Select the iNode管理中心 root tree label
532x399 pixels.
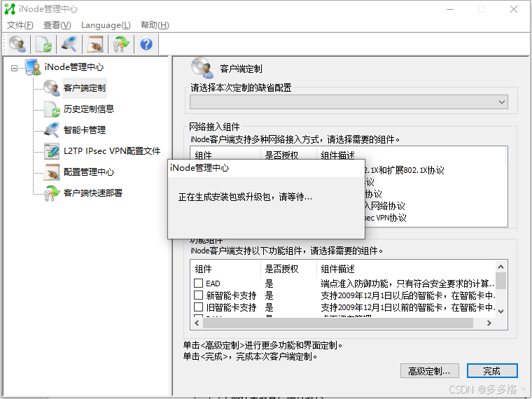point(74,66)
